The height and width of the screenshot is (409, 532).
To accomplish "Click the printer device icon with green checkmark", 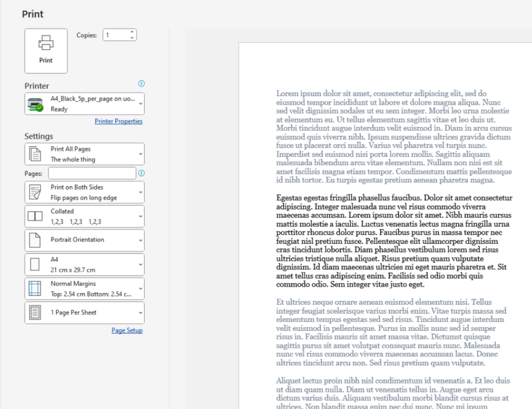I will [x=35, y=104].
